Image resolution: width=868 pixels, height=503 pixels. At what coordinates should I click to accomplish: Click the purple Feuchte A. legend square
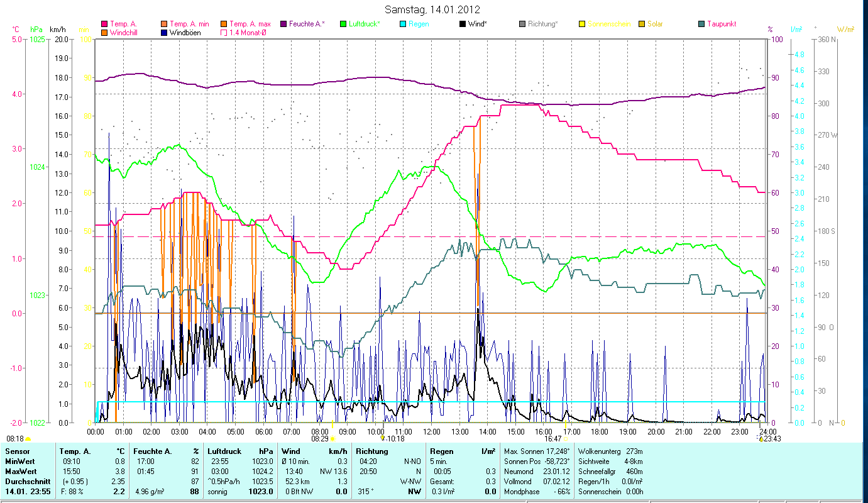pyautogui.click(x=284, y=24)
